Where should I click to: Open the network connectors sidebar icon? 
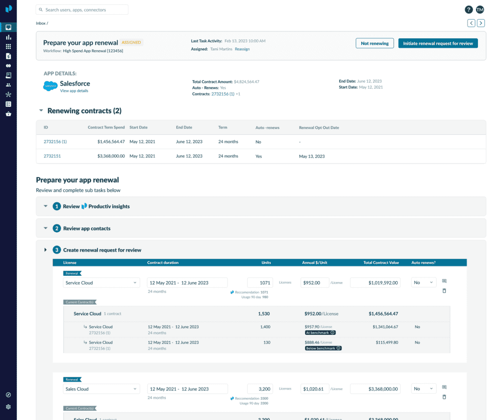[8, 94]
